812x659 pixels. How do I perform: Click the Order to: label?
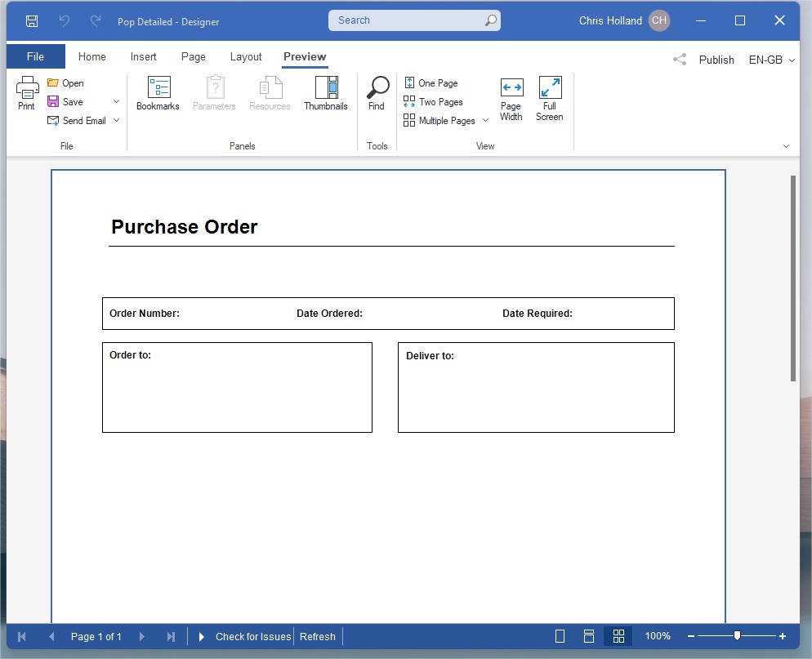coord(130,355)
